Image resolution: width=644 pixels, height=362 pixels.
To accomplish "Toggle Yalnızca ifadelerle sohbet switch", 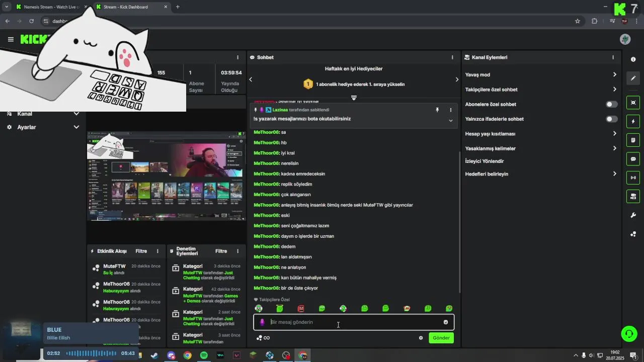I will 611,119.
